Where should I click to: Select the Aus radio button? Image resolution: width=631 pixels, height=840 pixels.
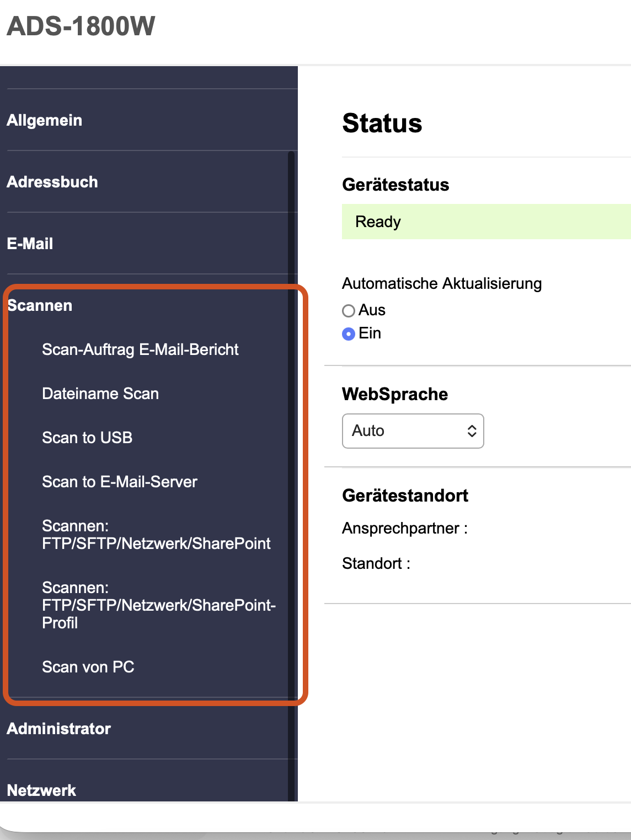[x=349, y=311]
